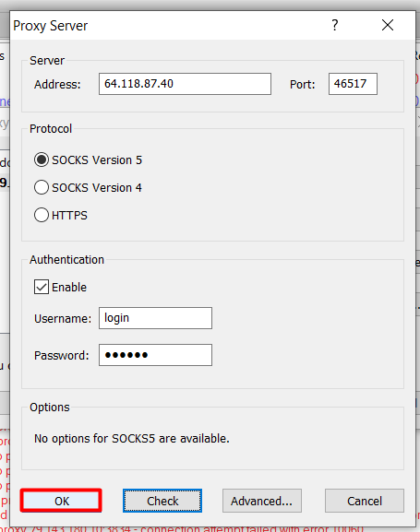Click the Password: label text

coord(62,356)
